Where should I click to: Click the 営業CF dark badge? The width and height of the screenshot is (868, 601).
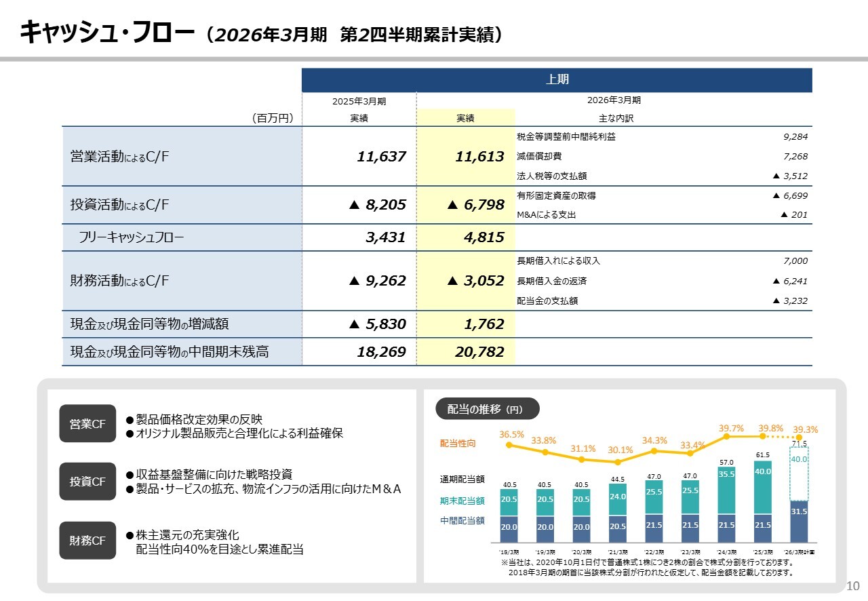click(87, 424)
